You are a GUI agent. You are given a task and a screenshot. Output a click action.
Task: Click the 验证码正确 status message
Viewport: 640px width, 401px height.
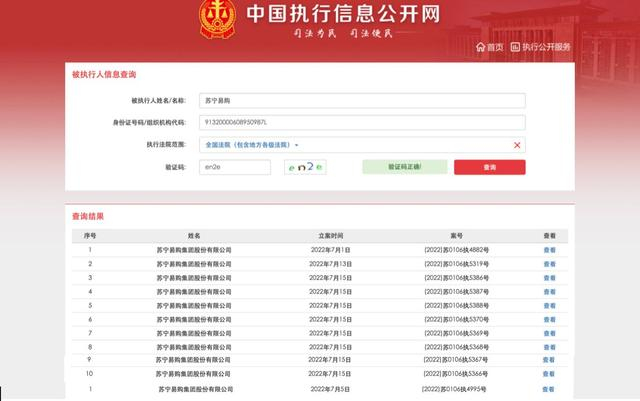pos(404,167)
